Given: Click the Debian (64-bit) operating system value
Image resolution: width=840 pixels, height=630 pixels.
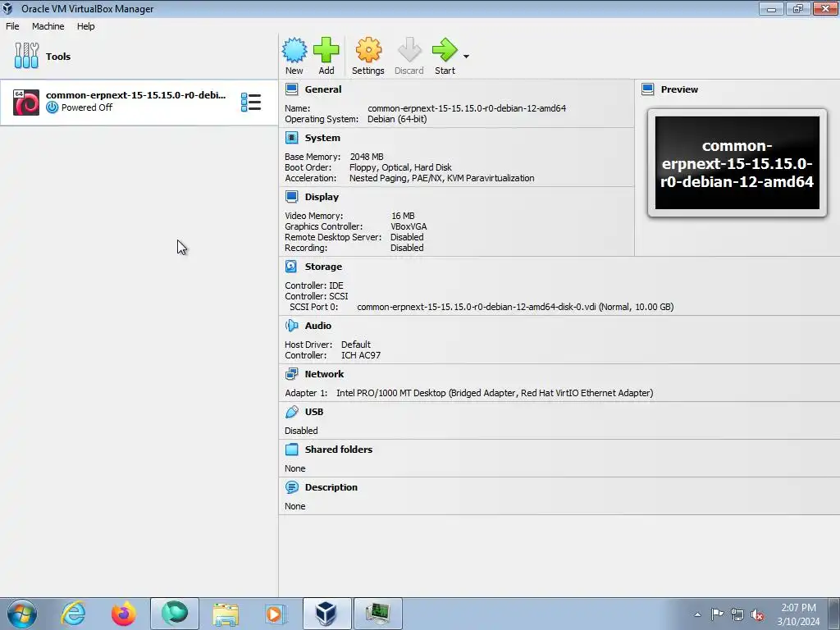Looking at the screenshot, I should pyautogui.click(x=397, y=119).
